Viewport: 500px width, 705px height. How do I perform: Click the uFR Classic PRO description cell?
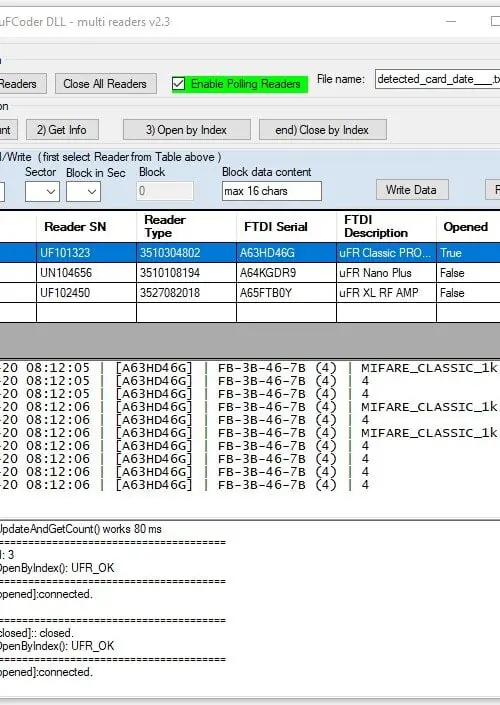click(386, 253)
